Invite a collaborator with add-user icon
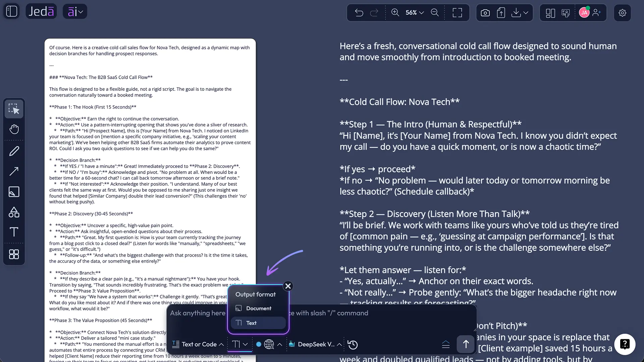This screenshot has height=362, width=644. (x=597, y=13)
